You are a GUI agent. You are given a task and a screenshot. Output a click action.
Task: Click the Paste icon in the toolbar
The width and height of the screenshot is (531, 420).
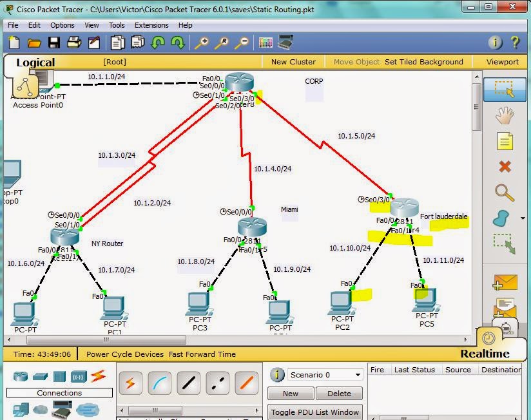pyautogui.click(x=137, y=43)
